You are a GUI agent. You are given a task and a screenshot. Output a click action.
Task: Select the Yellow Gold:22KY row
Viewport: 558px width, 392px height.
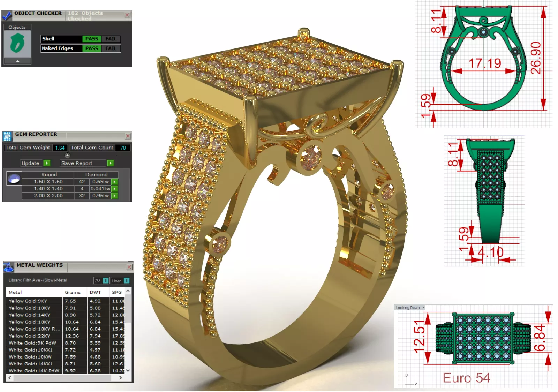point(65,336)
